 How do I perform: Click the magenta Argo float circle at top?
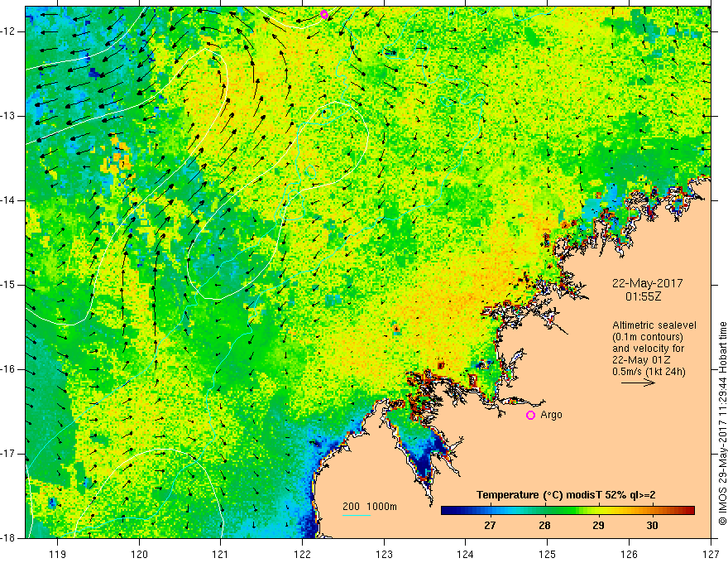(324, 14)
